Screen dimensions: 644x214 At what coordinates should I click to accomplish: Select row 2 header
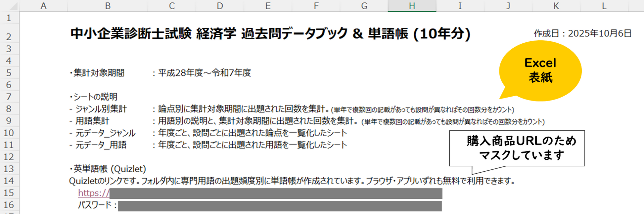pyautogui.click(x=9, y=36)
